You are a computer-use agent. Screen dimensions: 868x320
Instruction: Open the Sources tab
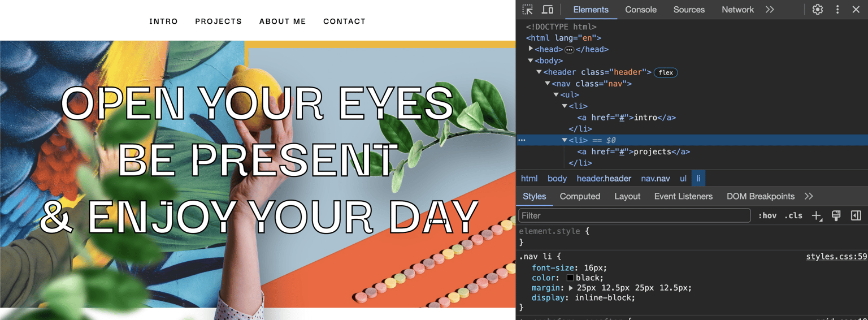[x=689, y=10]
